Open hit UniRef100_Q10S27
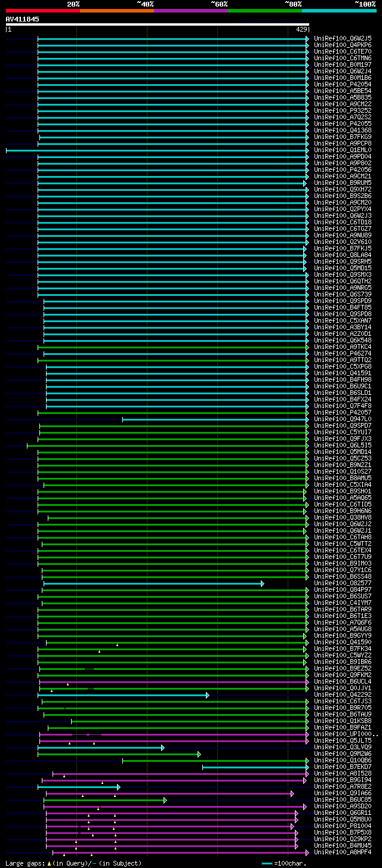The image size is (382, 868). pyautogui.click(x=343, y=471)
